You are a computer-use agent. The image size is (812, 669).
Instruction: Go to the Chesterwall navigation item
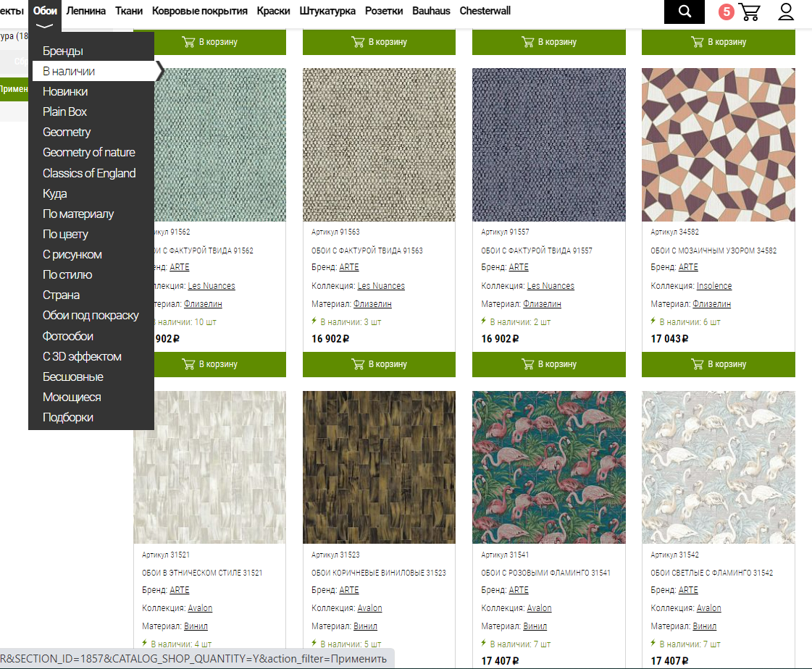[485, 11]
